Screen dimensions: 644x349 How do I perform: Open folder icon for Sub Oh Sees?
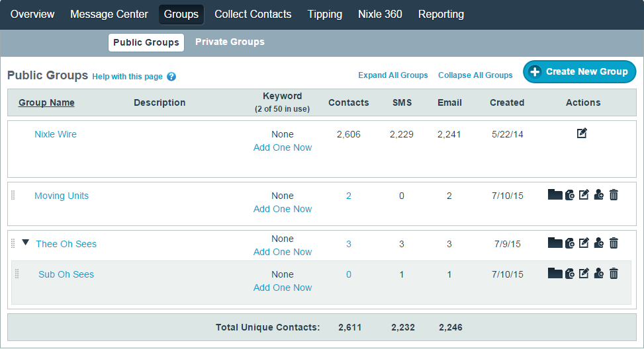pyautogui.click(x=555, y=273)
